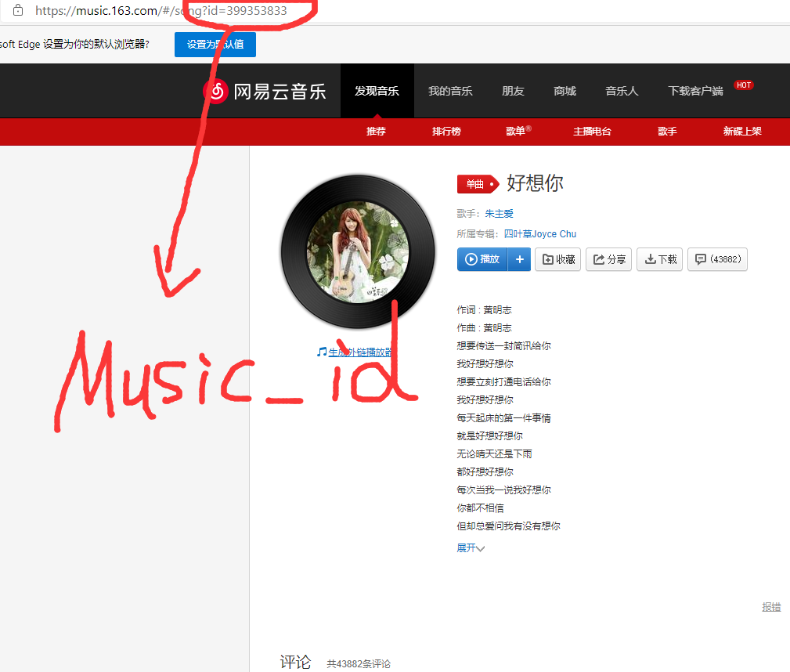Select the 新碟上架 submenu item
Image resolution: width=790 pixels, height=672 pixels.
pyautogui.click(x=742, y=132)
